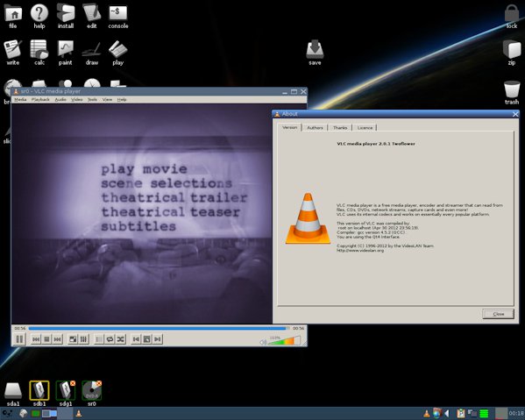Open the sdb1 drive icon
Viewport: 525px width, 420px height.
tap(39, 394)
